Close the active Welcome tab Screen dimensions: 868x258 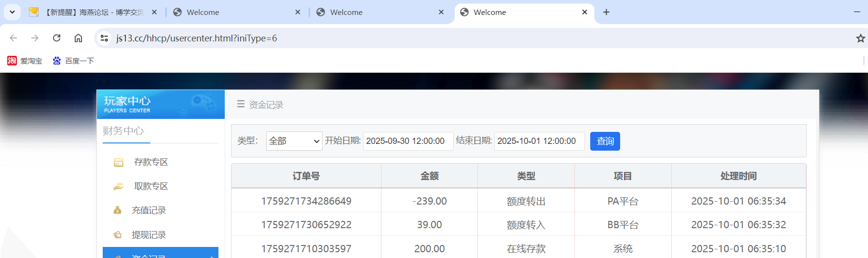coord(584,12)
